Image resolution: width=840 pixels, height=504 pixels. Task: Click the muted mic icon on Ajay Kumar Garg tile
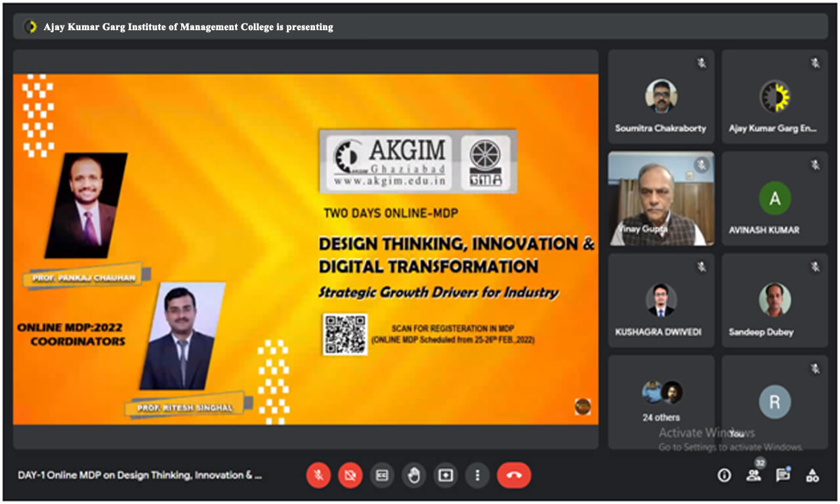(815, 63)
